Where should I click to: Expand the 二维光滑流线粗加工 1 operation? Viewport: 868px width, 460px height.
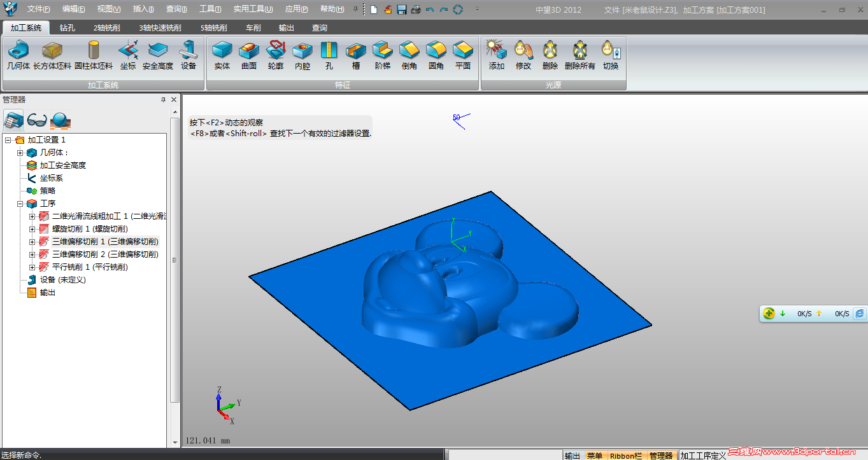click(32, 216)
